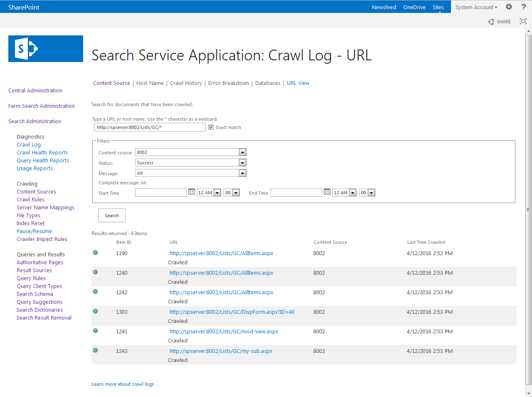Click the URL search input field
The height and width of the screenshot is (397, 532).
point(150,127)
